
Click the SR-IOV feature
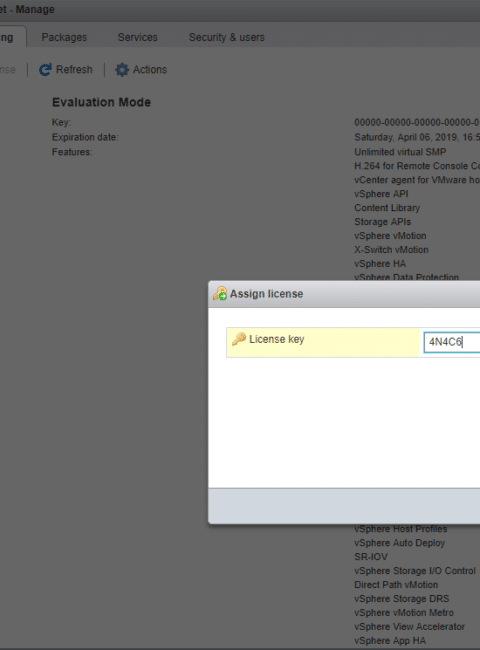click(371, 557)
